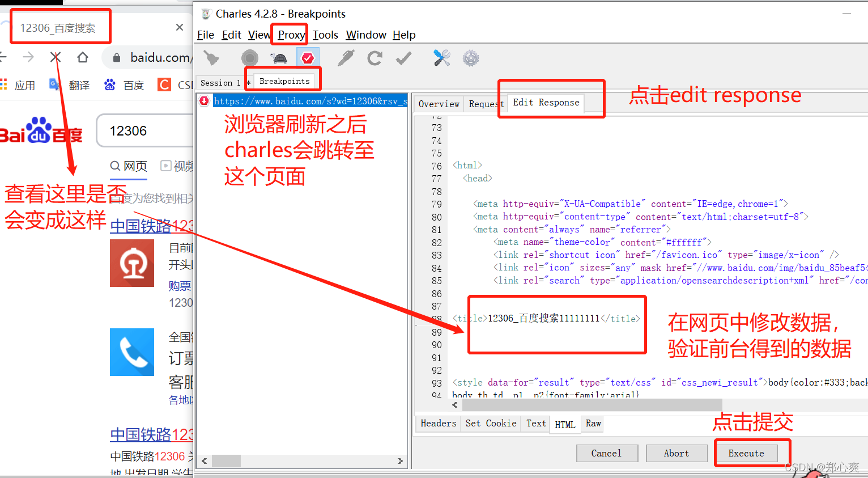Image resolution: width=868 pixels, height=478 pixels.
Task: Click the browser forward arrow
Action: (28, 57)
